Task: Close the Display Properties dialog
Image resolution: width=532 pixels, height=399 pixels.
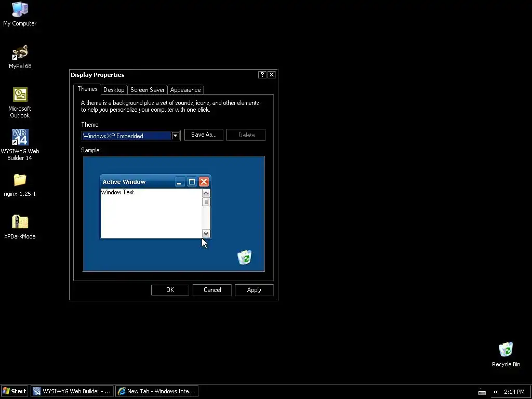Action: click(271, 75)
